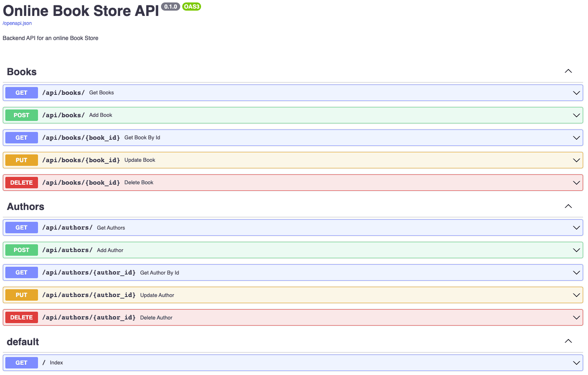
Task: Expand the Delete Author endpoint arrow
Action: coord(577,317)
